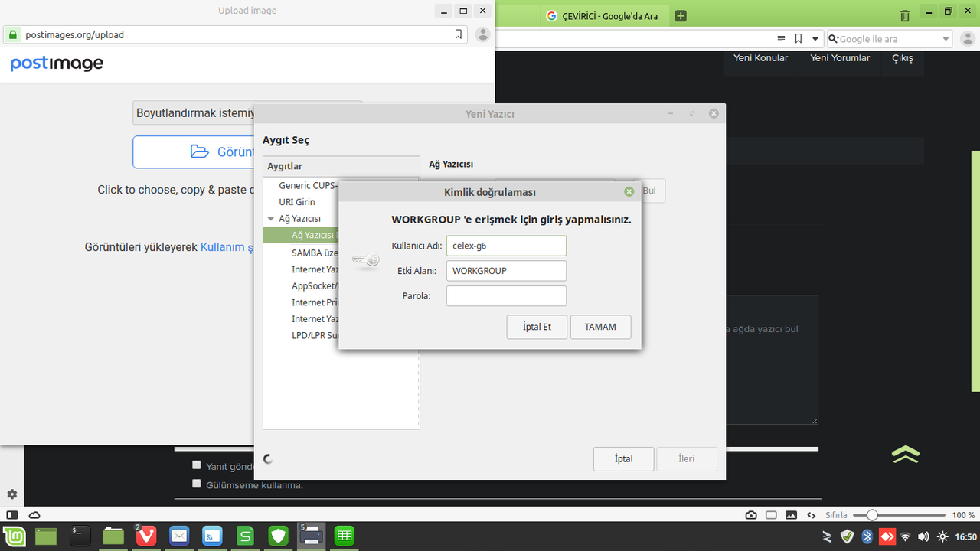
Task: Bookmark the postimages upload page
Action: click(x=458, y=34)
